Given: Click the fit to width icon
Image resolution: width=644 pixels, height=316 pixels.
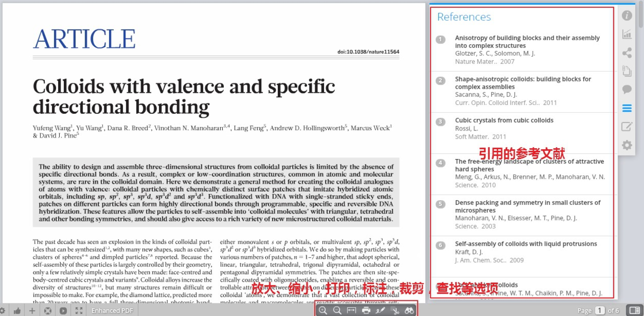Looking at the screenshot, I should [351, 310].
